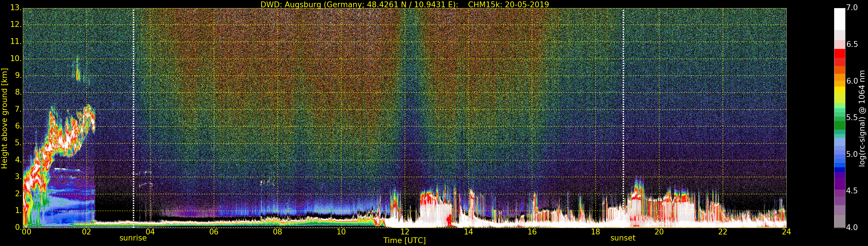Click the "22" tick on the time axis

pyautogui.click(x=723, y=232)
